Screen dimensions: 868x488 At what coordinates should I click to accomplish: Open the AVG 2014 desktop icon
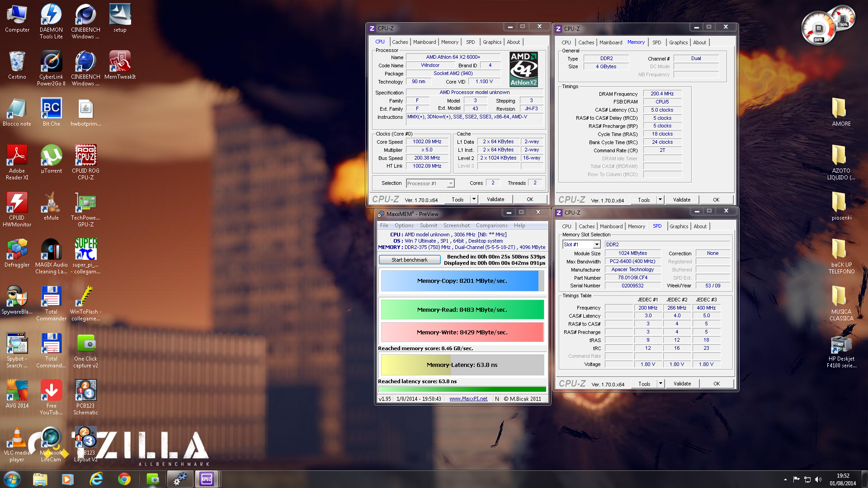click(x=17, y=394)
